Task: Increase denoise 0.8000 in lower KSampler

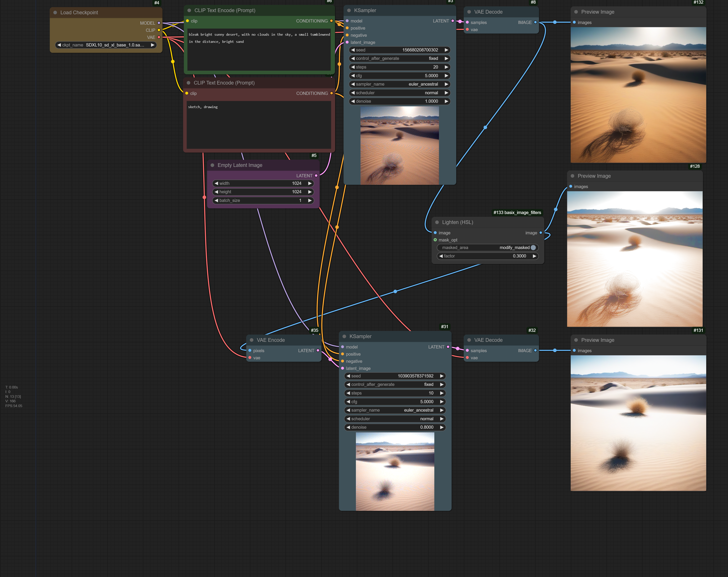Action: click(x=442, y=427)
